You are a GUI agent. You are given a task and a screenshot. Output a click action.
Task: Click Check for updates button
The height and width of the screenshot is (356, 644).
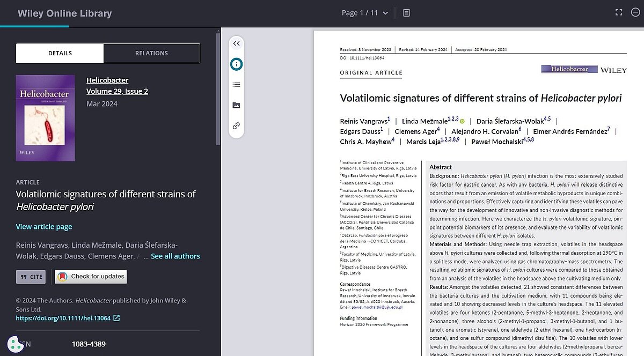coord(91,277)
